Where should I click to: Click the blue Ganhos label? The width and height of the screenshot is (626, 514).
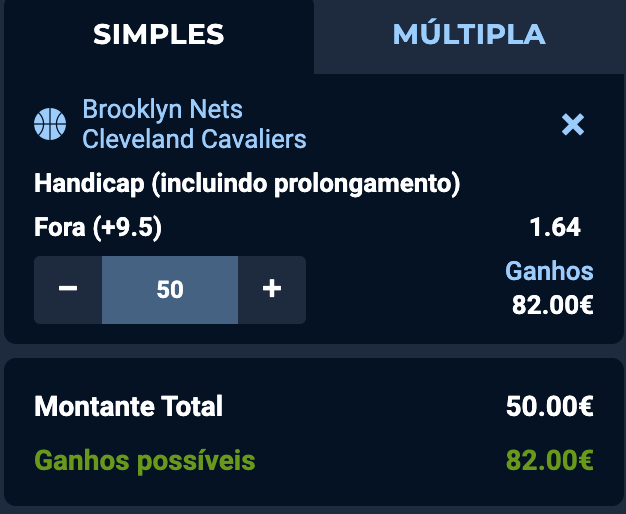click(549, 271)
